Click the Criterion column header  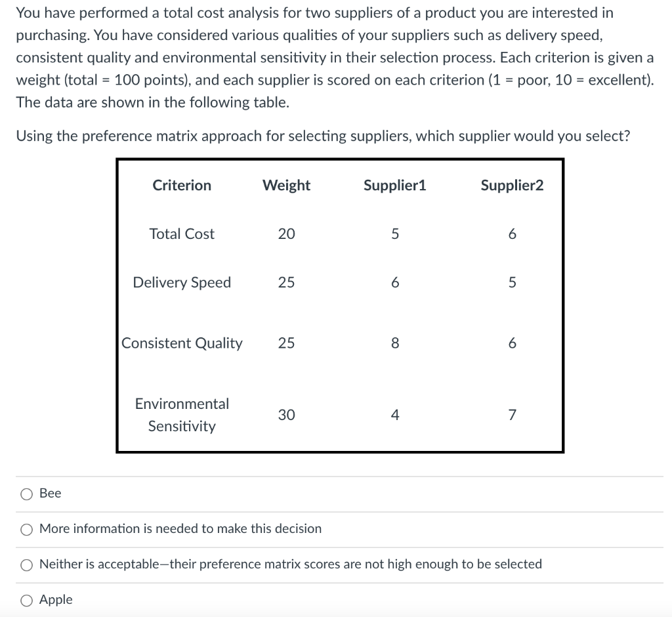[x=182, y=185]
